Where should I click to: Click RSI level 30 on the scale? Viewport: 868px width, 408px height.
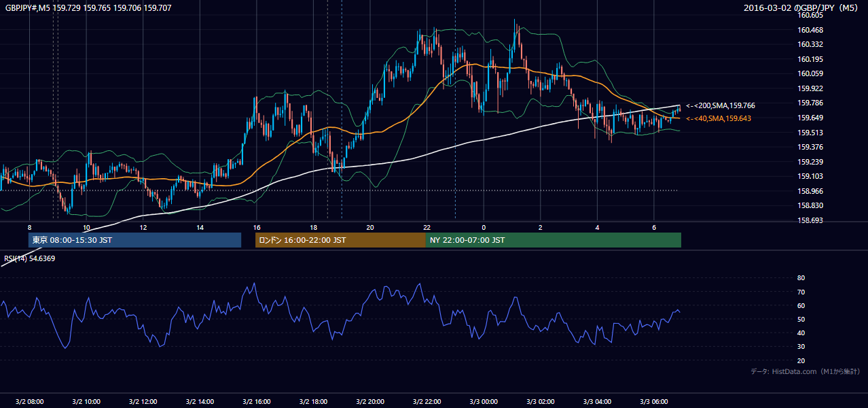[801, 347]
